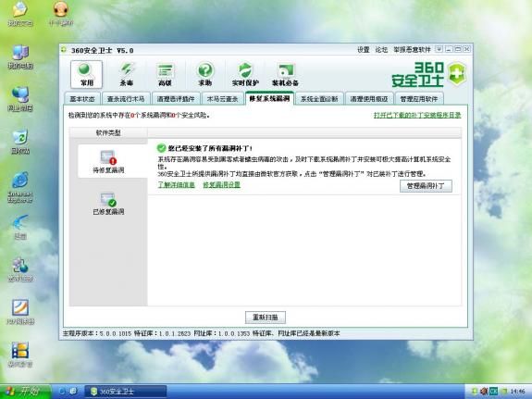532x399 pixels.
Task: Switch to the 基本状态 tab
Action: pos(82,99)
